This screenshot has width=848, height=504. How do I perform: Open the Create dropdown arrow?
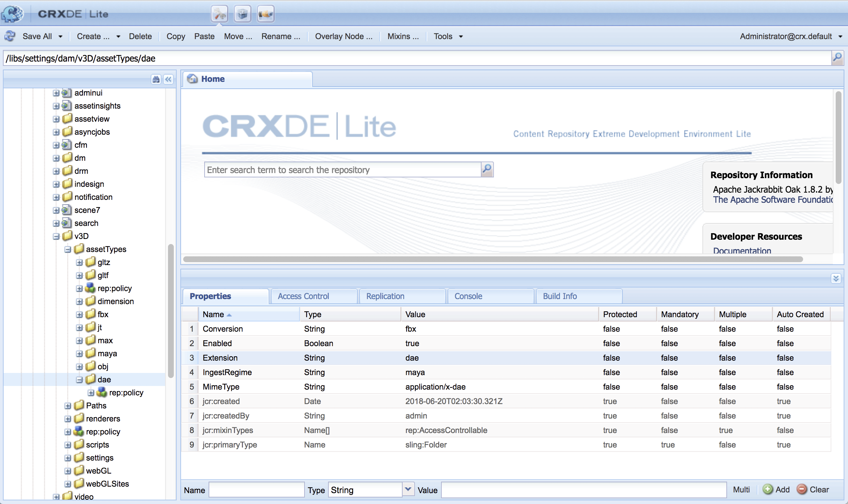(x=118, y=37)
